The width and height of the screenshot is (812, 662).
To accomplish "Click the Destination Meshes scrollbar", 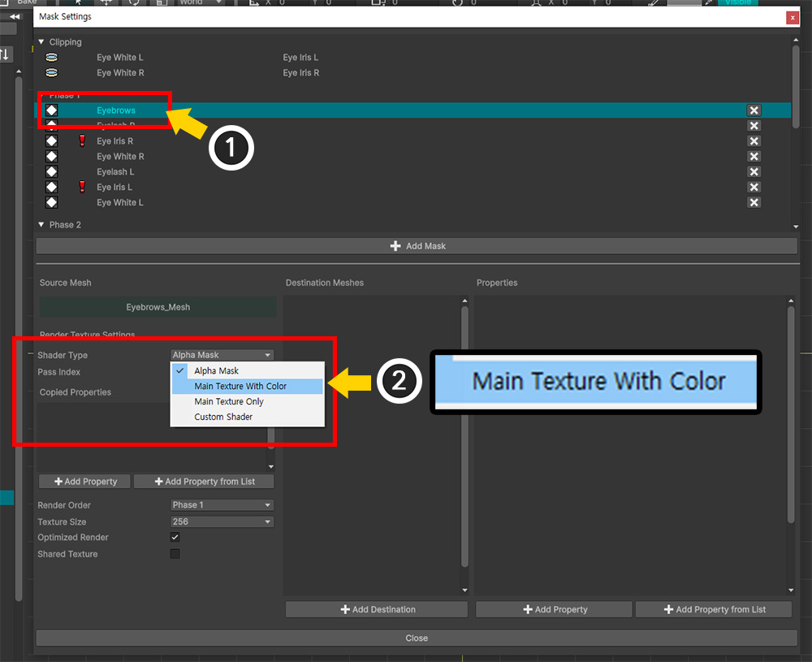I will tap(464, 436).
